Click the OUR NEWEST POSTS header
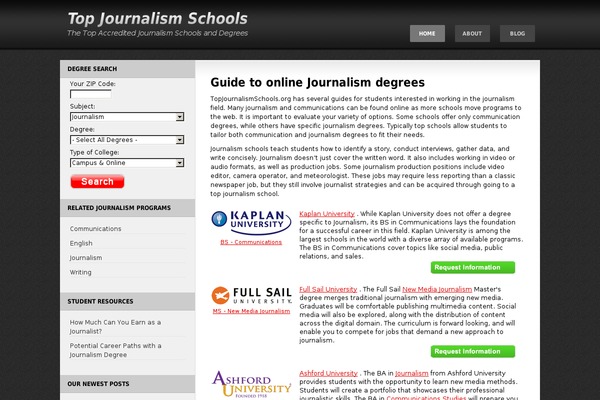This screenshot has width=600, height=400. coord(98,384)
